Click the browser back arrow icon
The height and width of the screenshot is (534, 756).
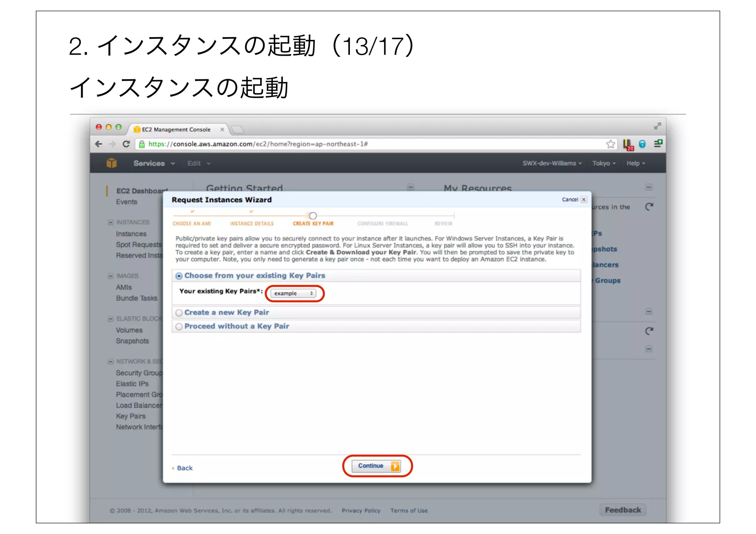[x=99, y=144]
